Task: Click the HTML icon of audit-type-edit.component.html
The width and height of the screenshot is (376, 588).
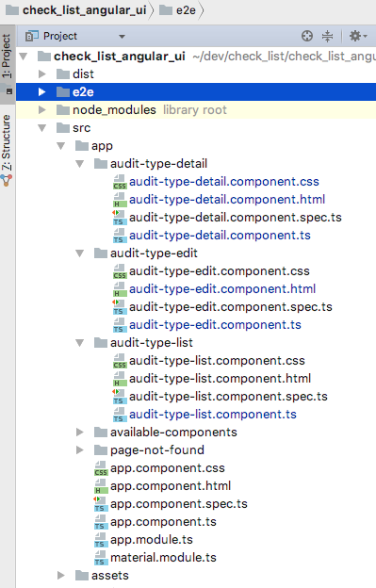Action: click(x=120, y=289)
